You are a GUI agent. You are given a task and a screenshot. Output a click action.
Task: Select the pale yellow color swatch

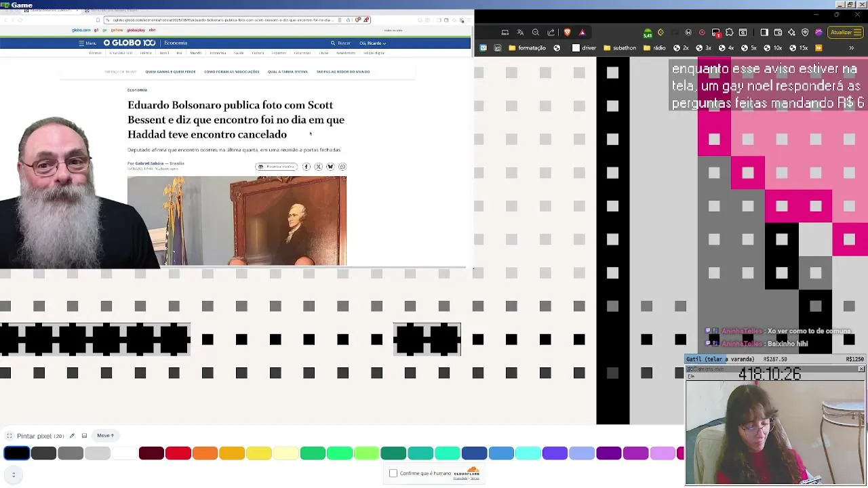coord(285,453)
